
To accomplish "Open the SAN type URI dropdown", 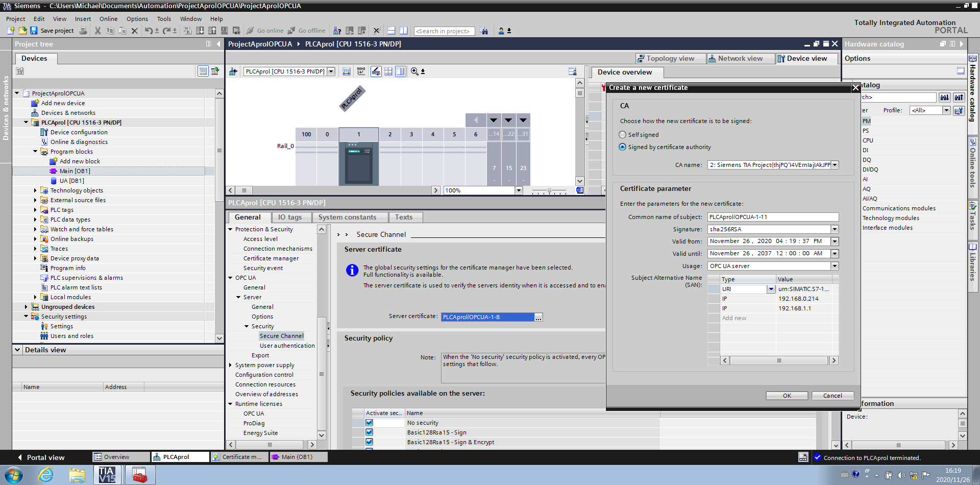I will pyautogui.click(x=771, y=289).
